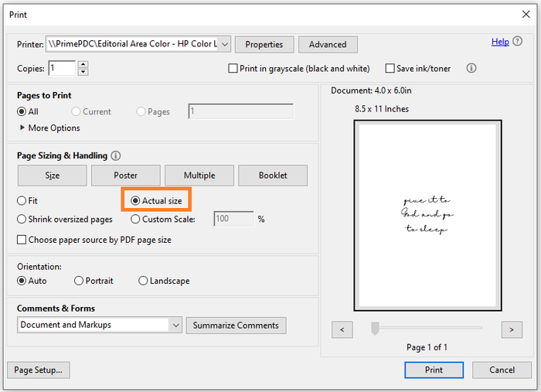The width and height of the screenshot is (541, 392).
Task: Click the Save ink/toner info icon
Action: click(471, 68)
